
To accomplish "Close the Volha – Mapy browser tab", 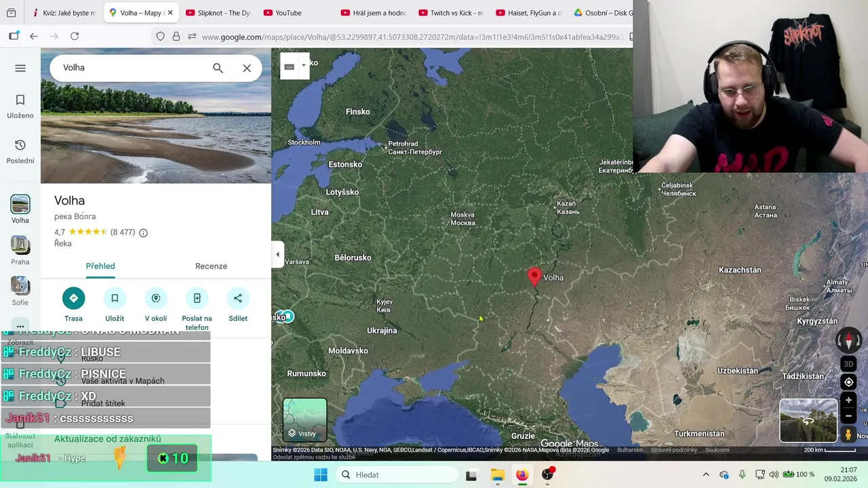I will point(170,13).
